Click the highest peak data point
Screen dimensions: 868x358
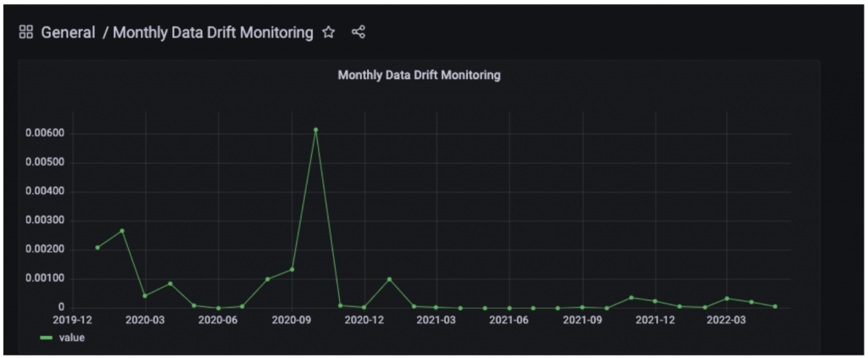pyautogui.click(x=315, y=130)
